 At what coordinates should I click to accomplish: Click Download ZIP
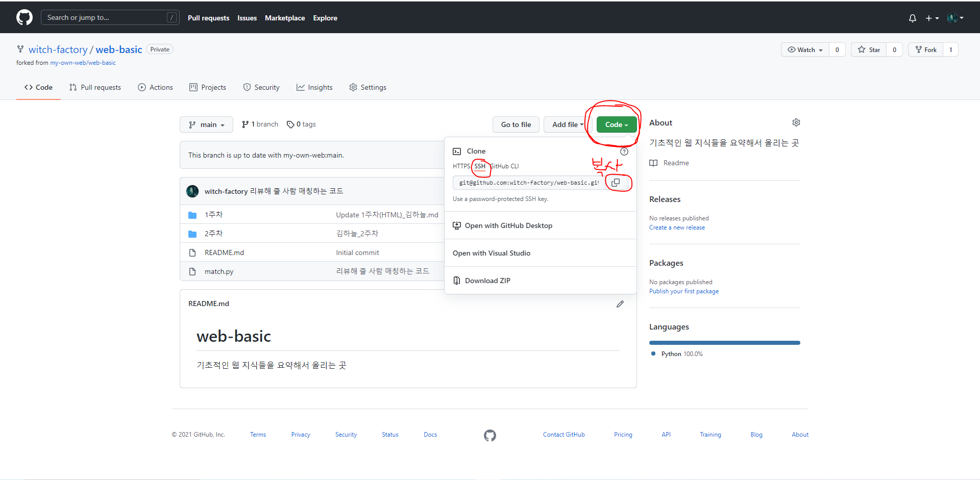pyautogui.click(x=487, y=281)
